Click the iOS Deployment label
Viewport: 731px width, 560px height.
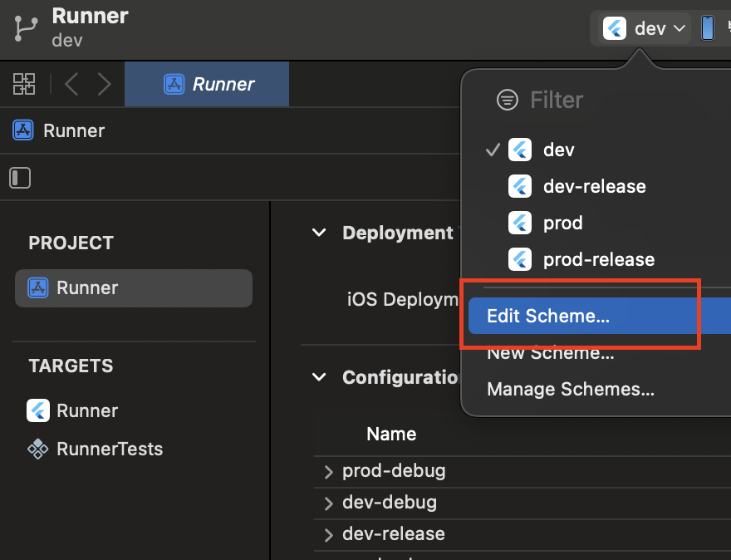tap(403, 299)
